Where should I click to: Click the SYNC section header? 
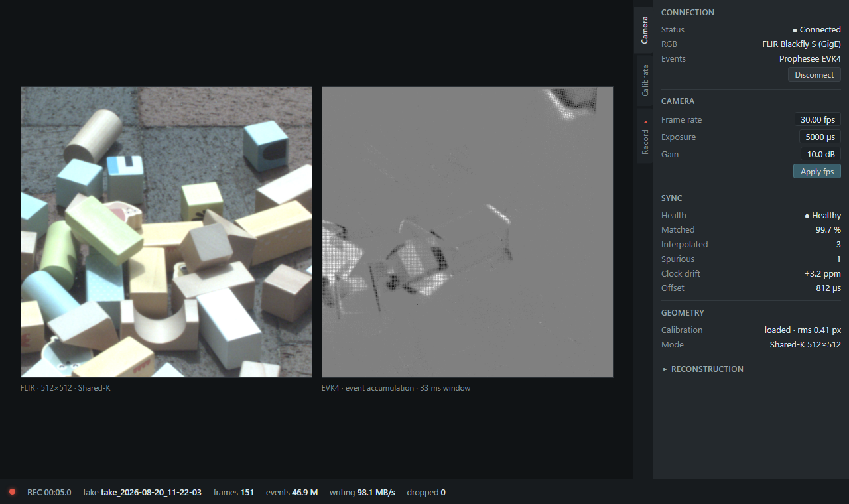pos(672,198)
